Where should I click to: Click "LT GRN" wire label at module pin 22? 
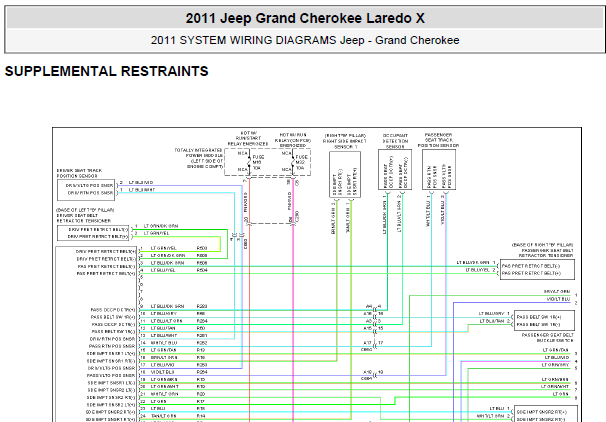(158, 402)
